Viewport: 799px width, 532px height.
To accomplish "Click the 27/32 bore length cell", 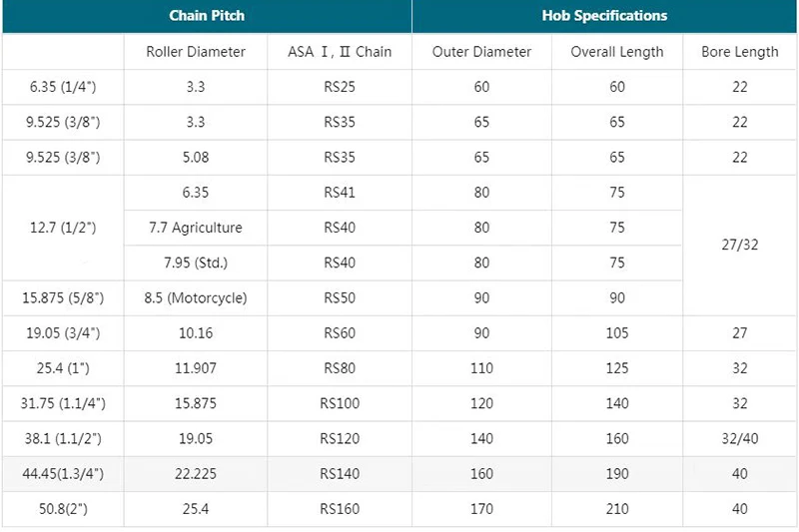I will tap(739, 245).
